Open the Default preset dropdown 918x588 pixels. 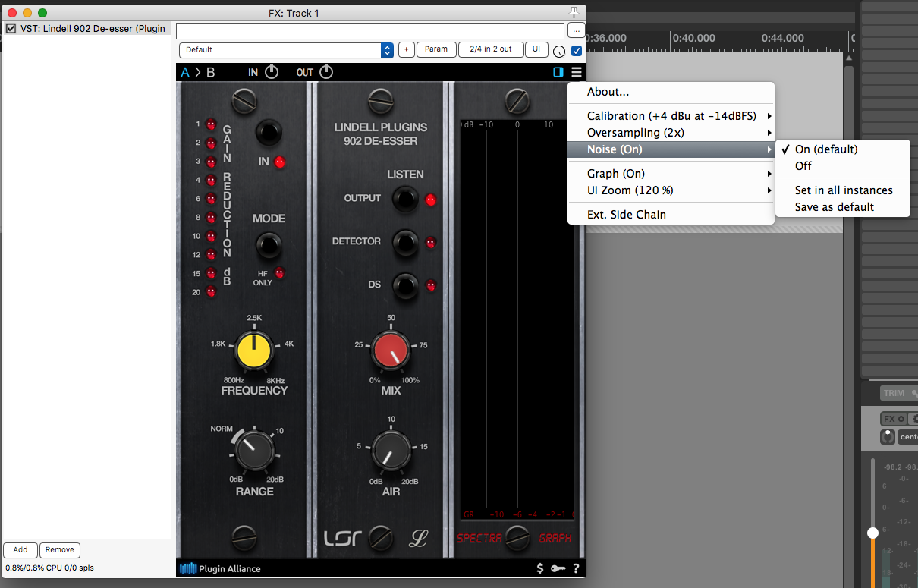(x=286, y=50)
